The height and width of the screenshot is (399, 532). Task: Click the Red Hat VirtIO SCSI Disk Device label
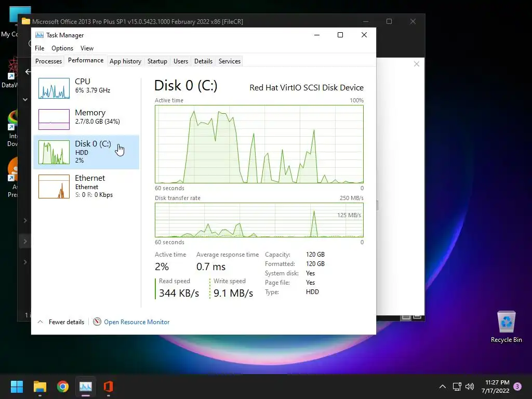[x=307, y=87]
